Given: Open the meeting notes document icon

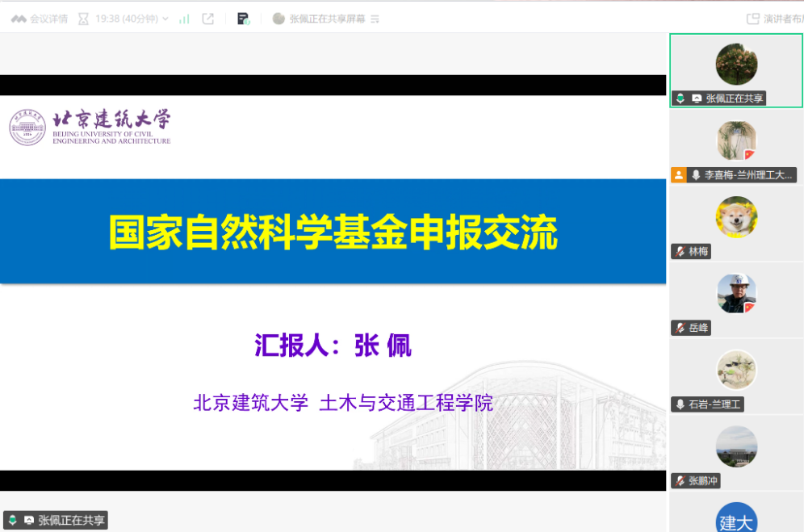Looking at the screenshot, I should coord(243,19).
